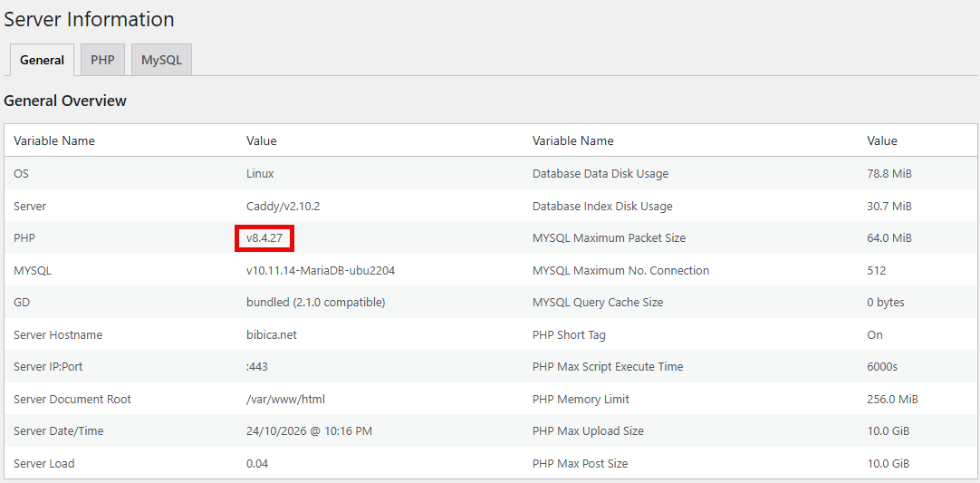980x483 pixels.
Task: Click the OS row label
Action: 21,173
